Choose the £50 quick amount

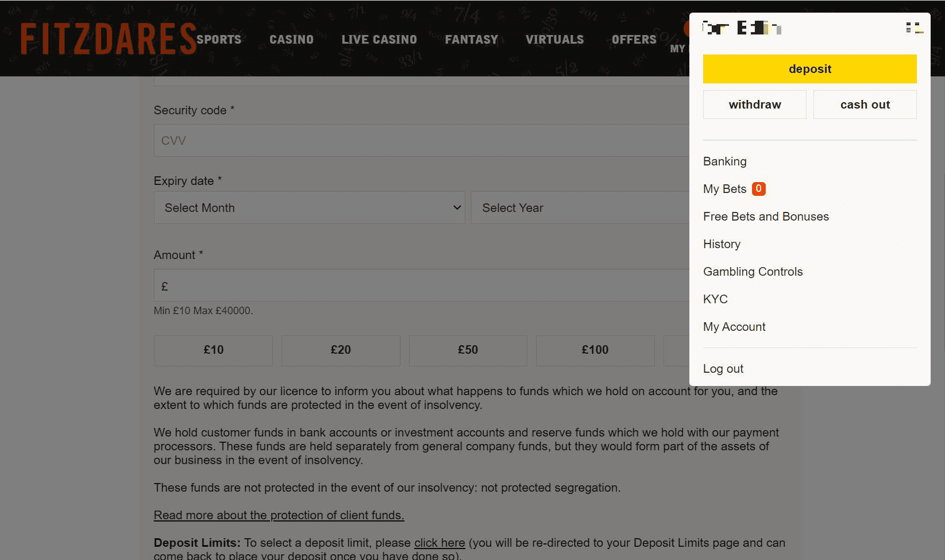(468, 350)
